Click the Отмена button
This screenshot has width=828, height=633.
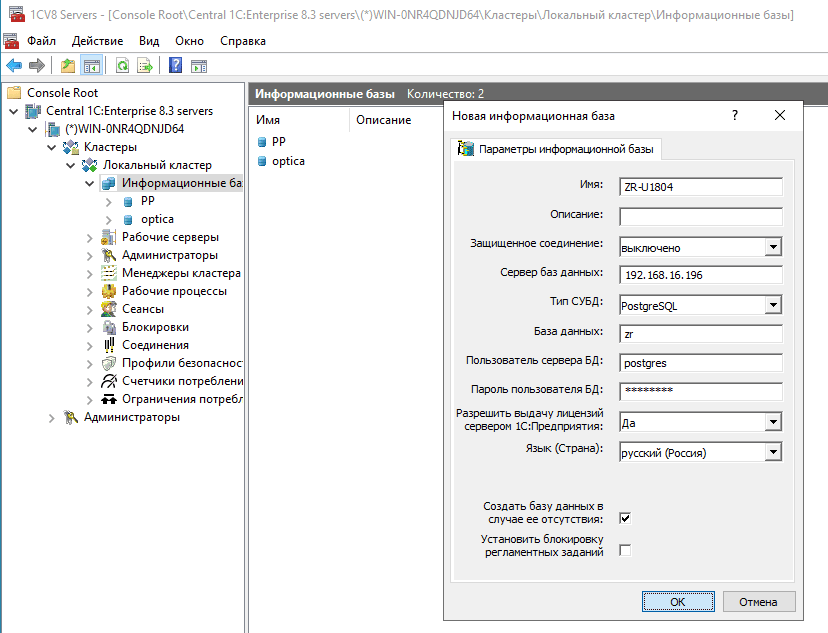[757, 601]
